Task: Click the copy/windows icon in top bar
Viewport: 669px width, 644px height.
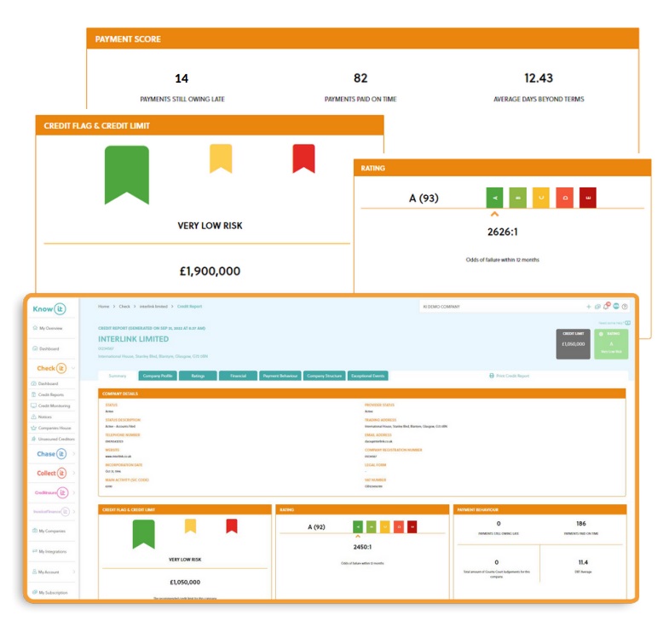Action: pos(597,307)
